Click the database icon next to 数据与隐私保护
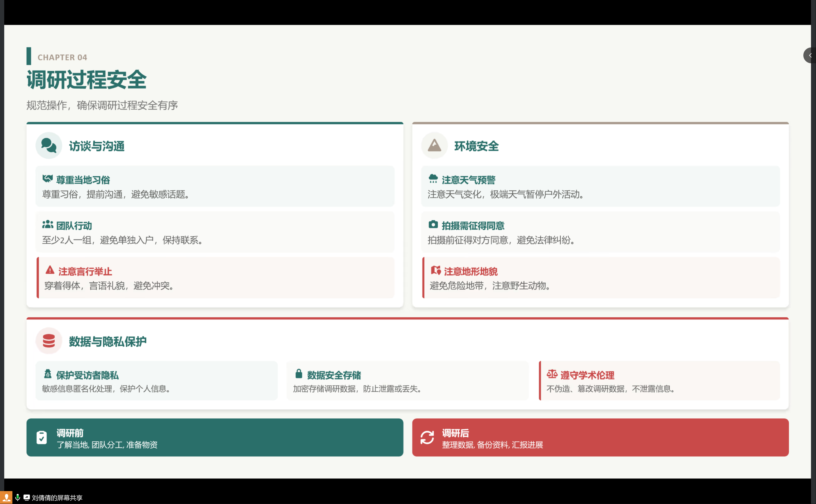Viewport: 816px width, 504px height. pos(49,341)
